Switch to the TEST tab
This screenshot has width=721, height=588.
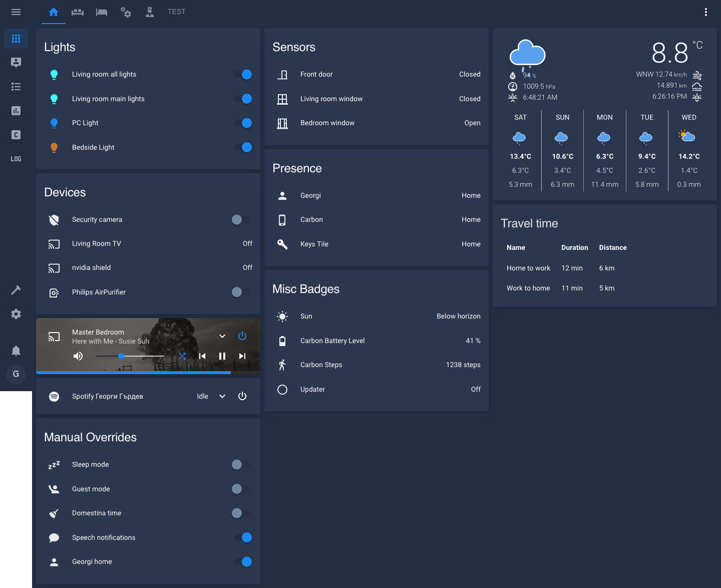(x=176, y=12)
